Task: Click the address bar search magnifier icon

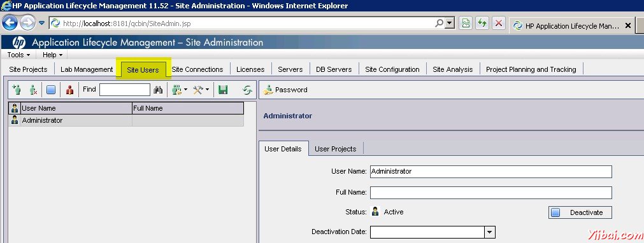Action: click(x=439, y=23)
